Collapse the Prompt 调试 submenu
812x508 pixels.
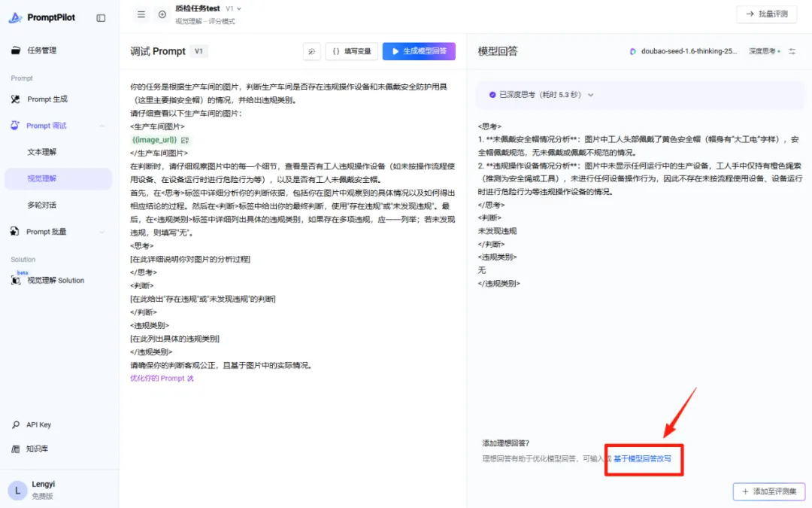click(102, 126)
